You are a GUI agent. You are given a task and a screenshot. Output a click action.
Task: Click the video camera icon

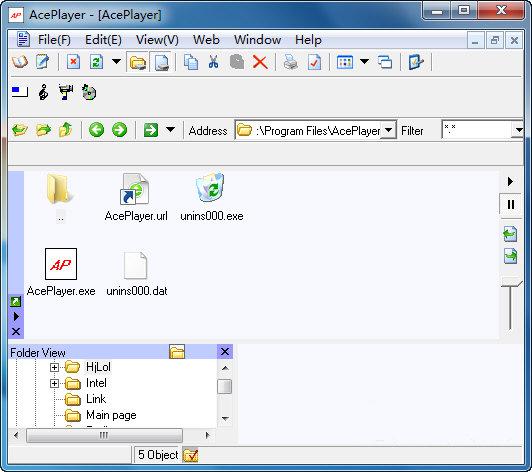pyautogui.click(x=66, y=92)
